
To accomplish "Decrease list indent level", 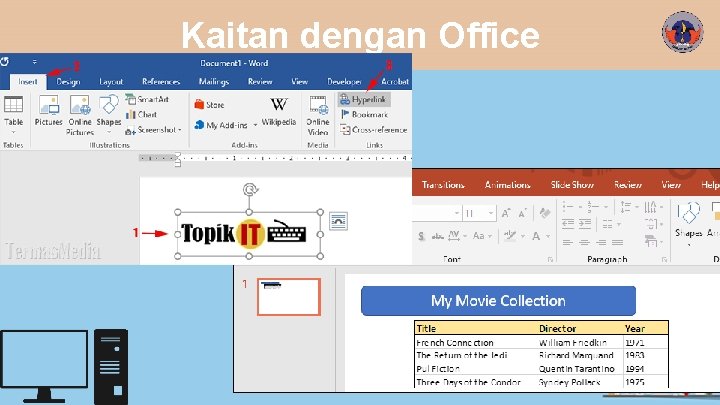I will [x=568, y=224].
